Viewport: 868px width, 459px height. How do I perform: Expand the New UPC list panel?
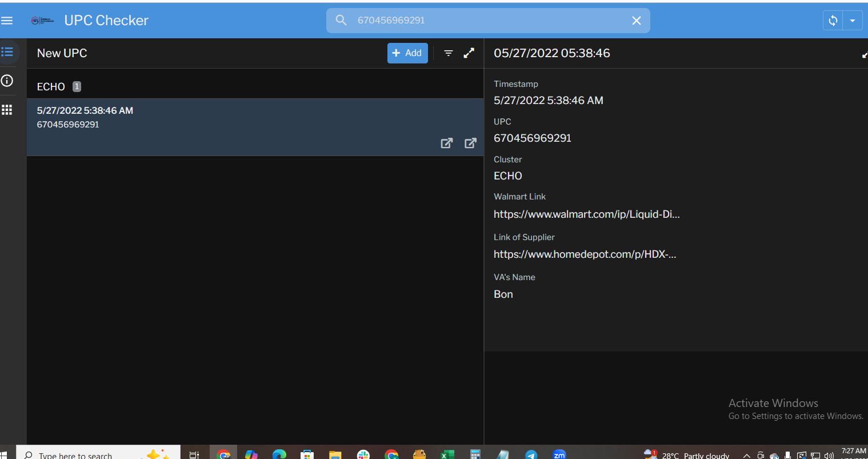[469, 53]
